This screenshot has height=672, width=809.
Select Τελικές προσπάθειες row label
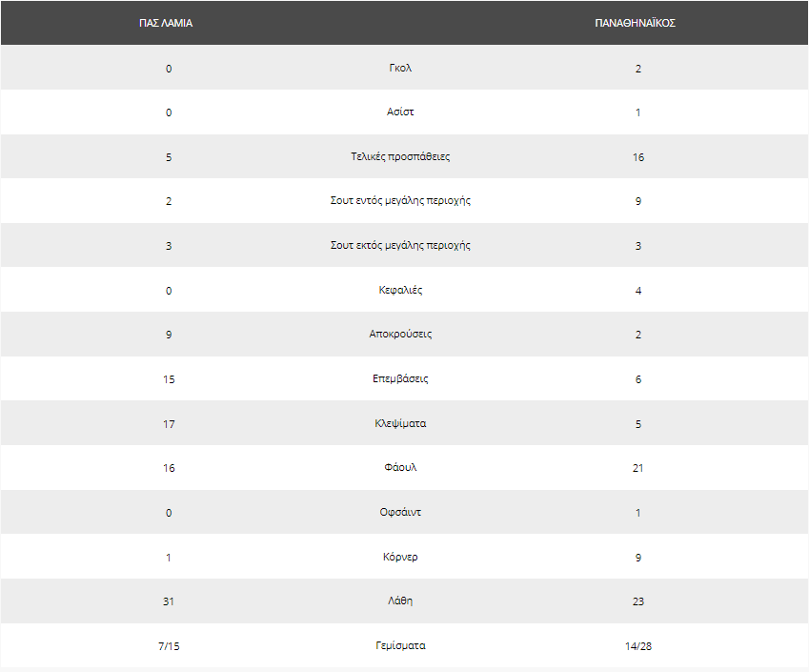(x=400, y=156)
